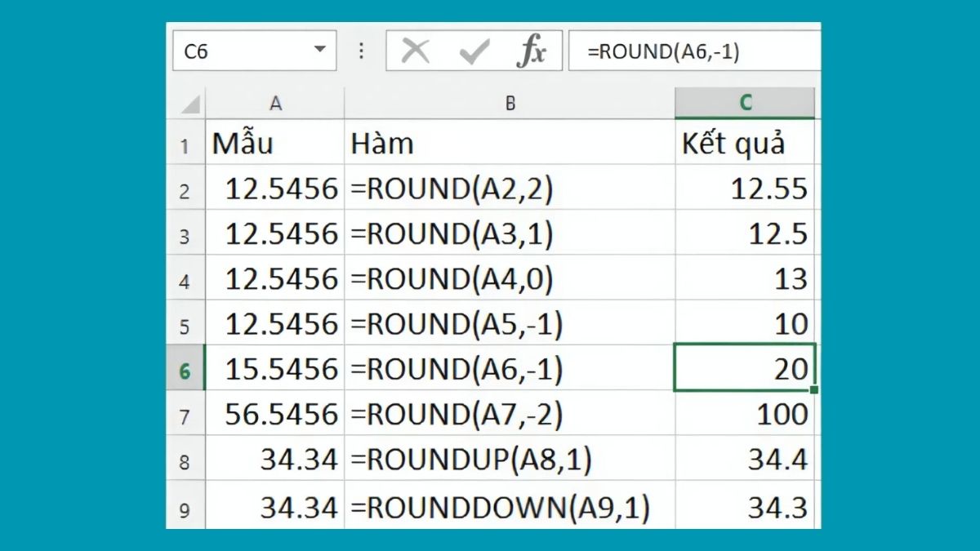Click cell A9 with 34.34
980x551 pixels.
pos(275,506)
